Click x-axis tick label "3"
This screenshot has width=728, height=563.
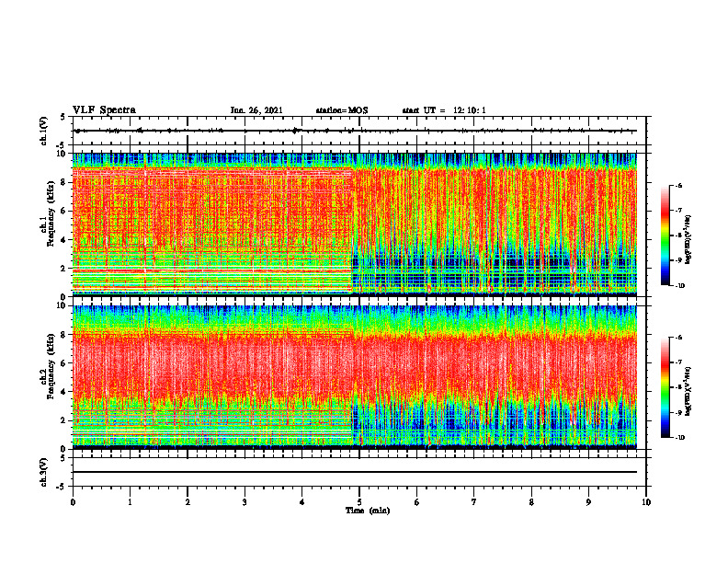[245, 502]
